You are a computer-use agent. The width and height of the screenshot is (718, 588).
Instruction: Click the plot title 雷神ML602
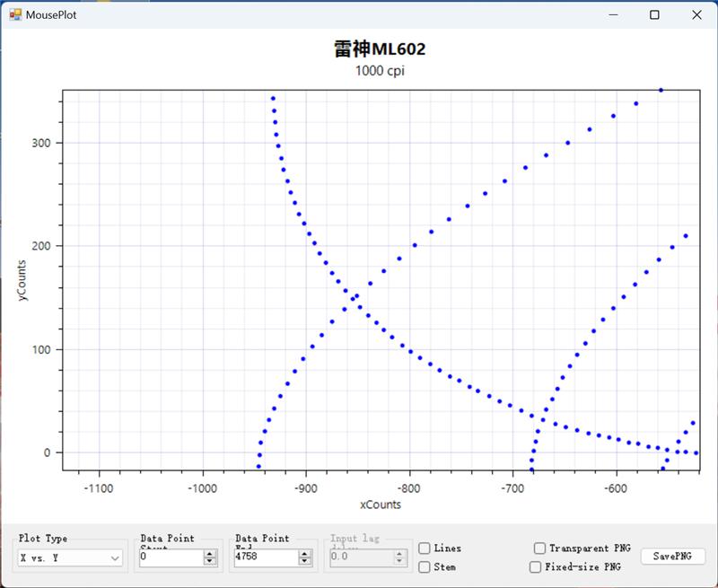point(380,49)
